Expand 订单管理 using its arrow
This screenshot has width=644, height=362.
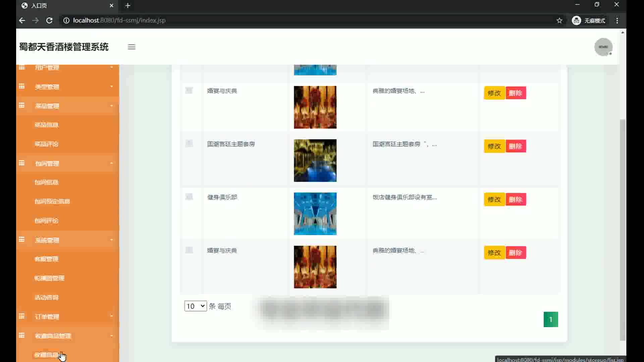pos(111,316)
